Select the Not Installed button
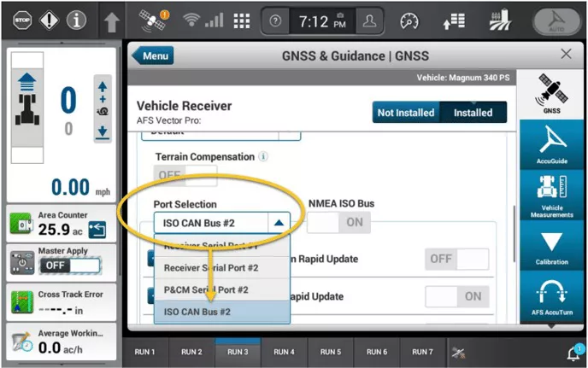Viewport: 588px width, 368px height. (x=407, y=113)
